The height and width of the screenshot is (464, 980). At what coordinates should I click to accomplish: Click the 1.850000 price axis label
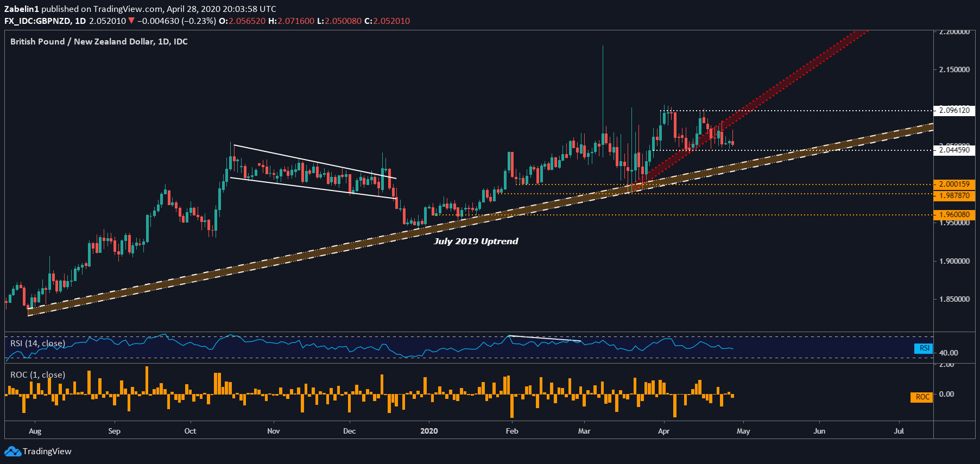(x=955, y=300)
